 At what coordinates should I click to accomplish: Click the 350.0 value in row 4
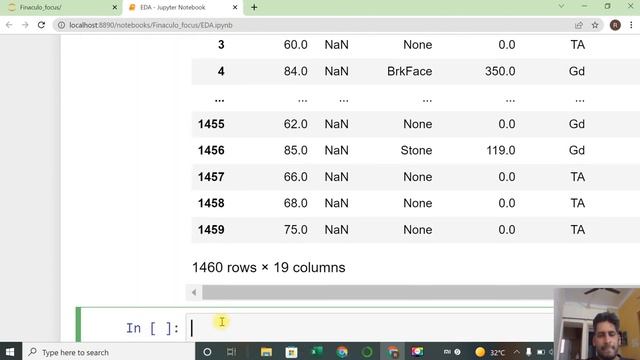click(x=500, y=71)
